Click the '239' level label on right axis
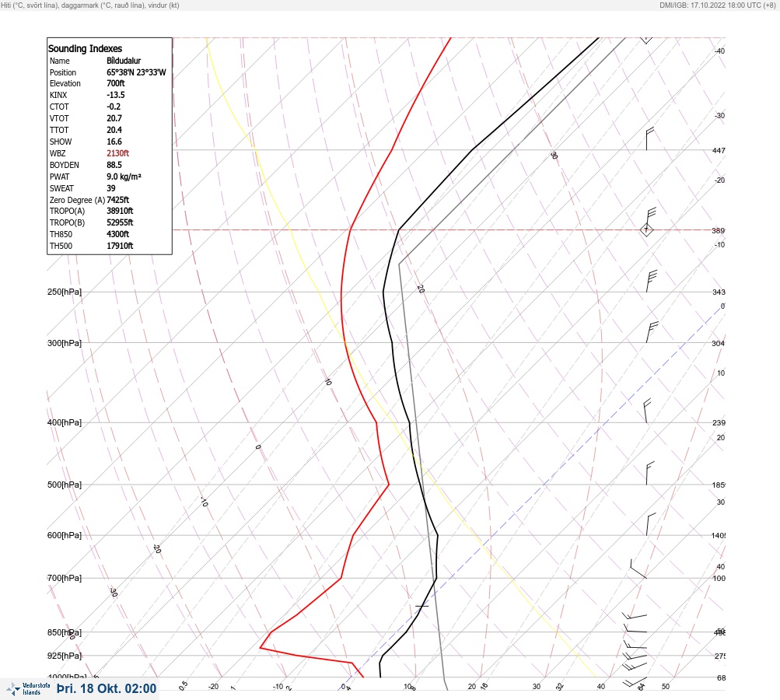 click(719, 423)
